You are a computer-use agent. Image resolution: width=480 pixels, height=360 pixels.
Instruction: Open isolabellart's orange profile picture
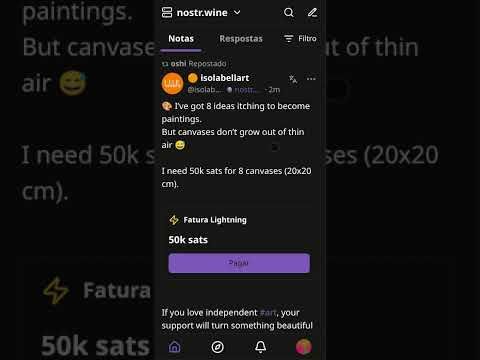click(x=172, y=84)
